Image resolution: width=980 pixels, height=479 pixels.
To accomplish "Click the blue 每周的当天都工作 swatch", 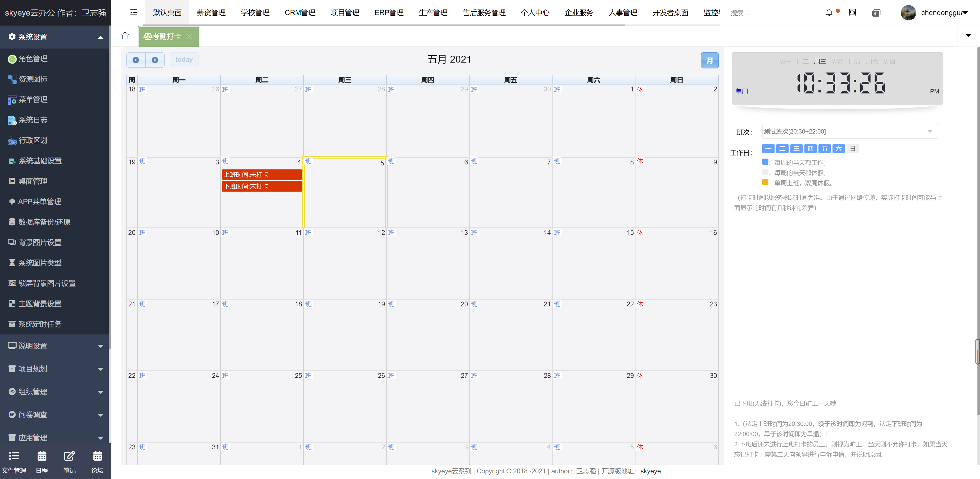I will tap(765, 161).
